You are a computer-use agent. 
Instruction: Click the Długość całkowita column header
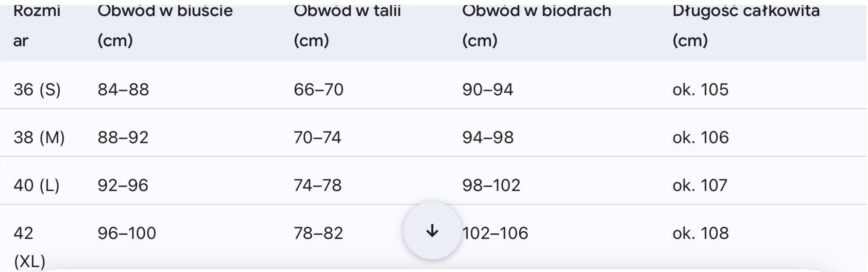pyautogui.click(x=745, y=26)
